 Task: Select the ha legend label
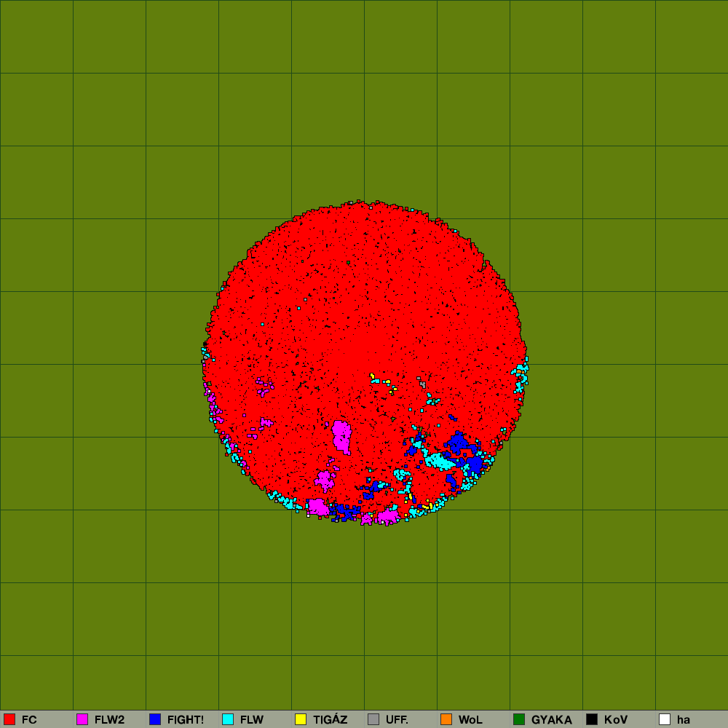tap(684, 720)
